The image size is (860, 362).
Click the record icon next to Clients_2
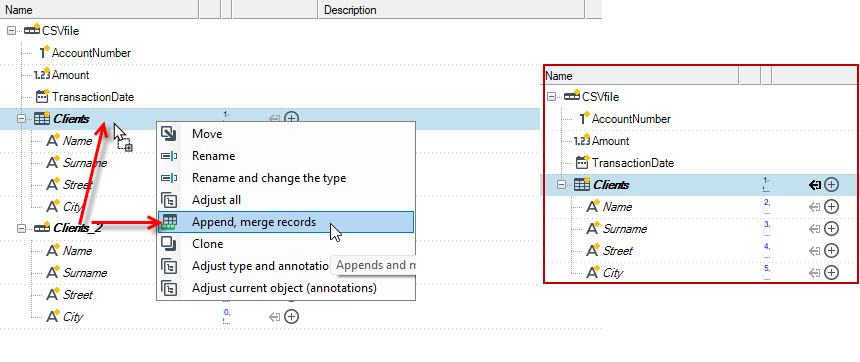click(x=42, y=227)
